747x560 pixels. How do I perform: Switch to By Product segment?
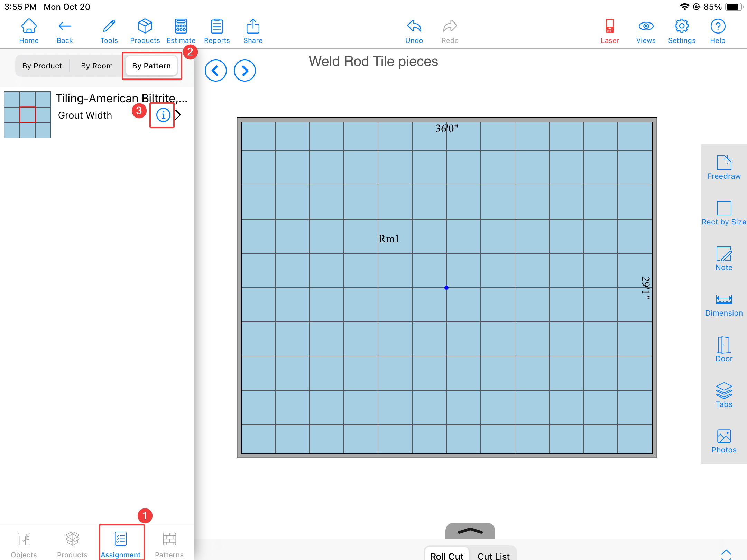(x=42, y=66)
